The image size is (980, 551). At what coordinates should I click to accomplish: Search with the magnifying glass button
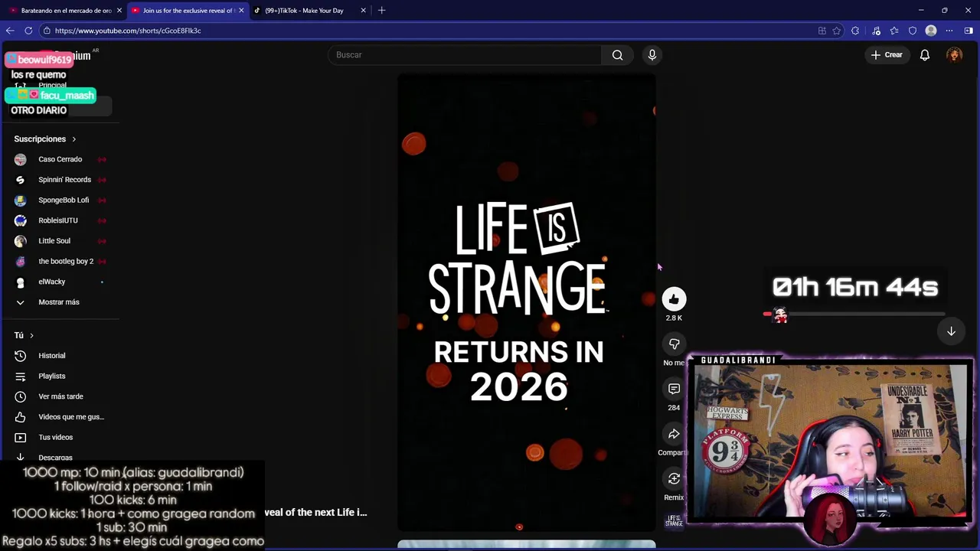click(617, 55)
